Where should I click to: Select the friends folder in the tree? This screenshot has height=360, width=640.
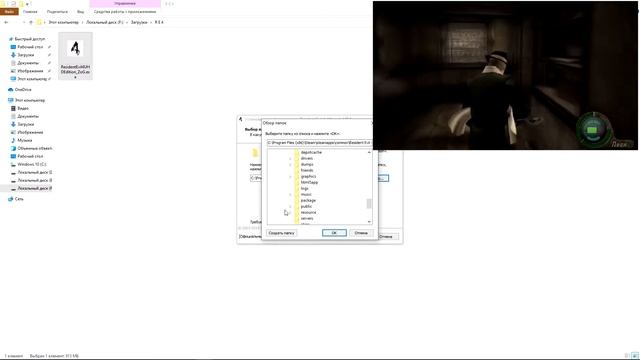(307, 170)
